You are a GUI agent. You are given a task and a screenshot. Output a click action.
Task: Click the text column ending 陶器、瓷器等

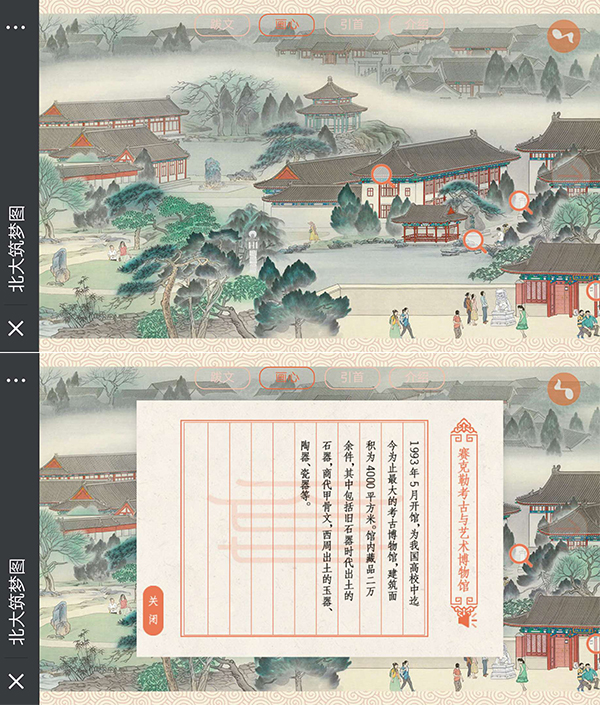pyautogui.click(x=306, y=473)
